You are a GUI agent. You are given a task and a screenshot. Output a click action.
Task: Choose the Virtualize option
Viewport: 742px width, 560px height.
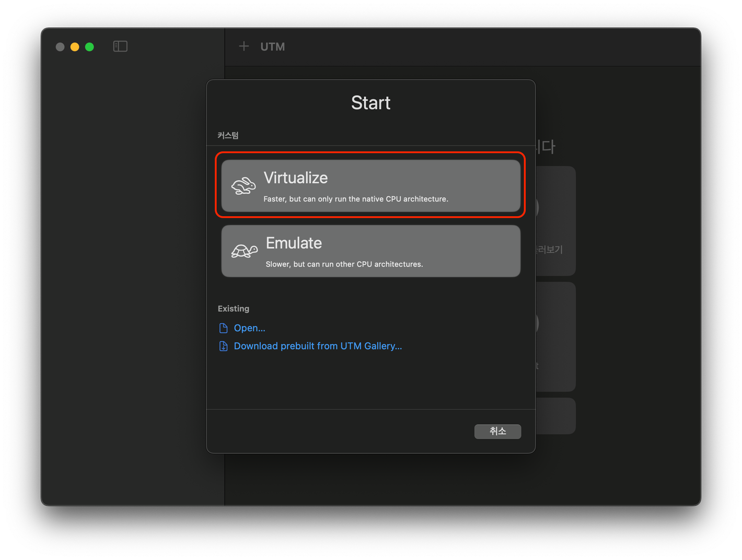[x=370, y=186]
